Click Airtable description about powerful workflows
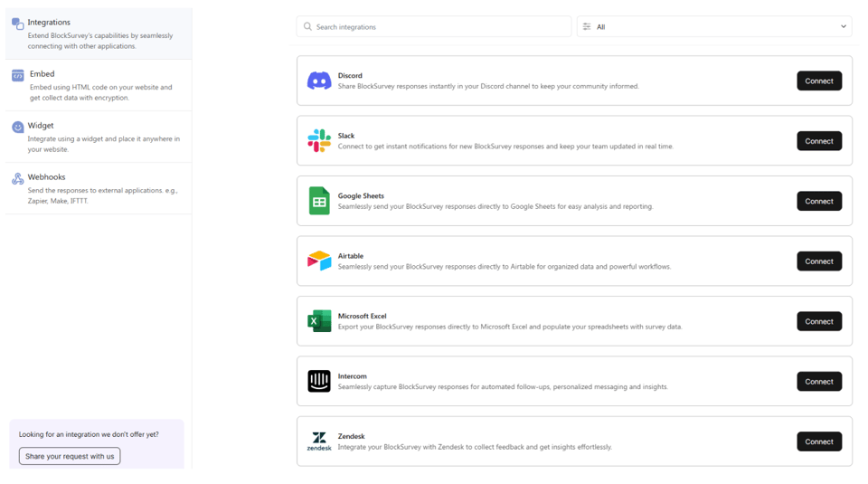Image resolution: width=868 pixels, height=484 pixels. tap(505, 267)
